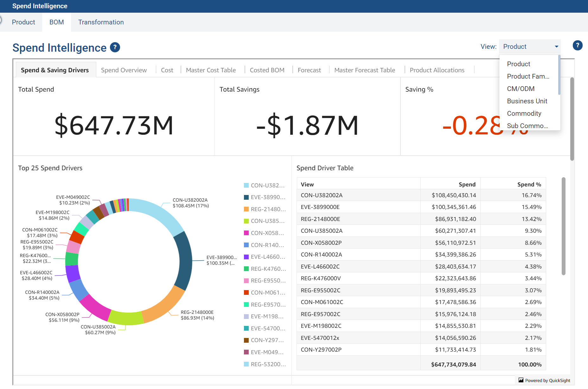588x389 pixels.
Task: Click the QuickSight logo icon in footer
Action: 521,380
